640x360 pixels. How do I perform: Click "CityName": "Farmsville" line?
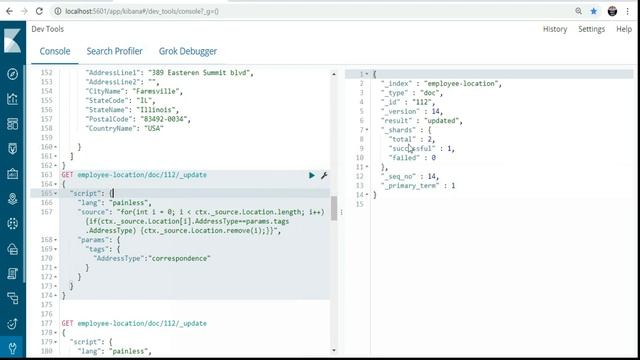tap(134, 91)
